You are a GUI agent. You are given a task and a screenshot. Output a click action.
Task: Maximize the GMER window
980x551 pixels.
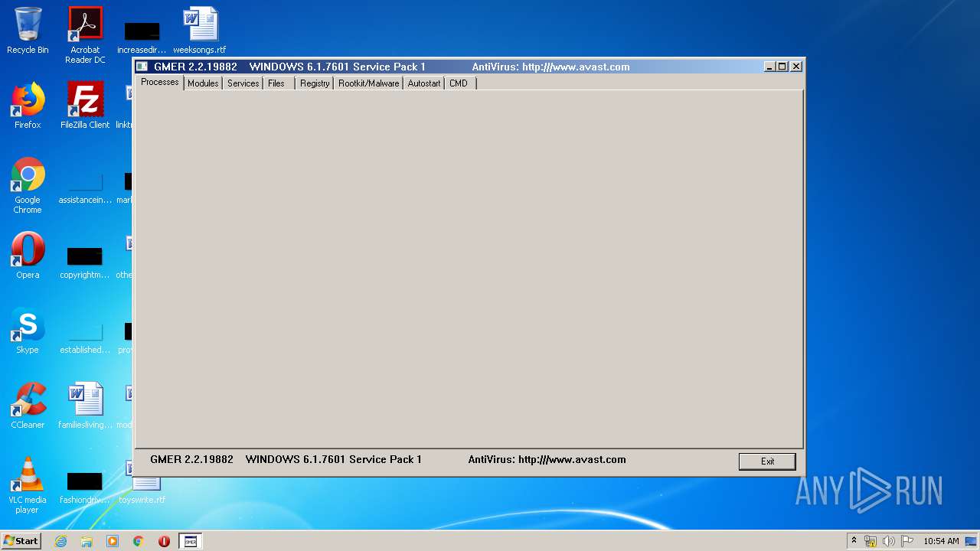click(782, 67)
